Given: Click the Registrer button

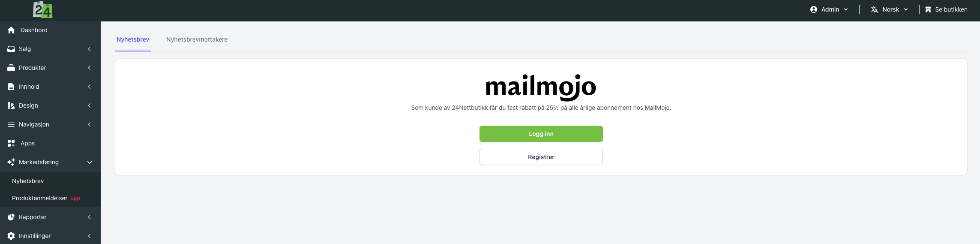Looking at the screenshot, I should (541, 157).
